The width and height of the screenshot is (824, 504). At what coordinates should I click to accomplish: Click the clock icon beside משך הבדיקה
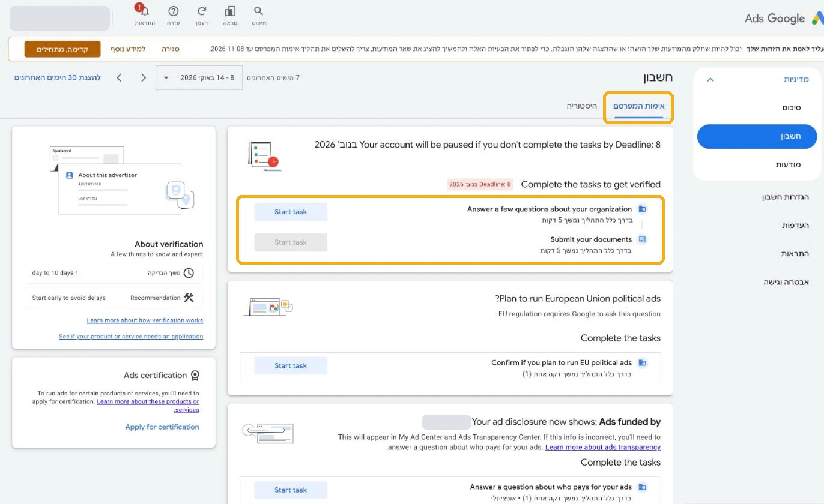tap(189, 273)
